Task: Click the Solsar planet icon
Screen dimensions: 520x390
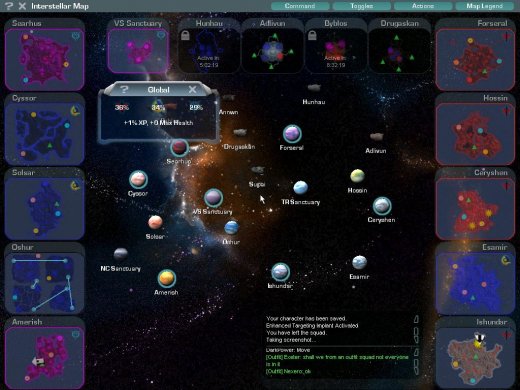Action: pyautogui.click(x=155, y=222)
